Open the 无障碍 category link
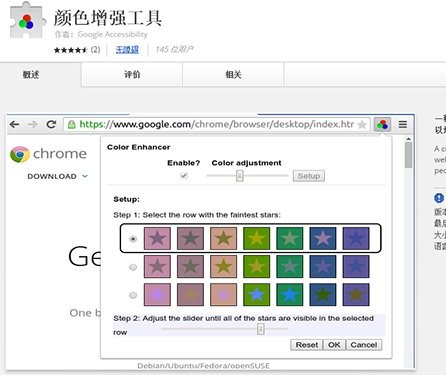Image resolution: width=446 pixels, height=375 pixels. [x=127, y=50]
